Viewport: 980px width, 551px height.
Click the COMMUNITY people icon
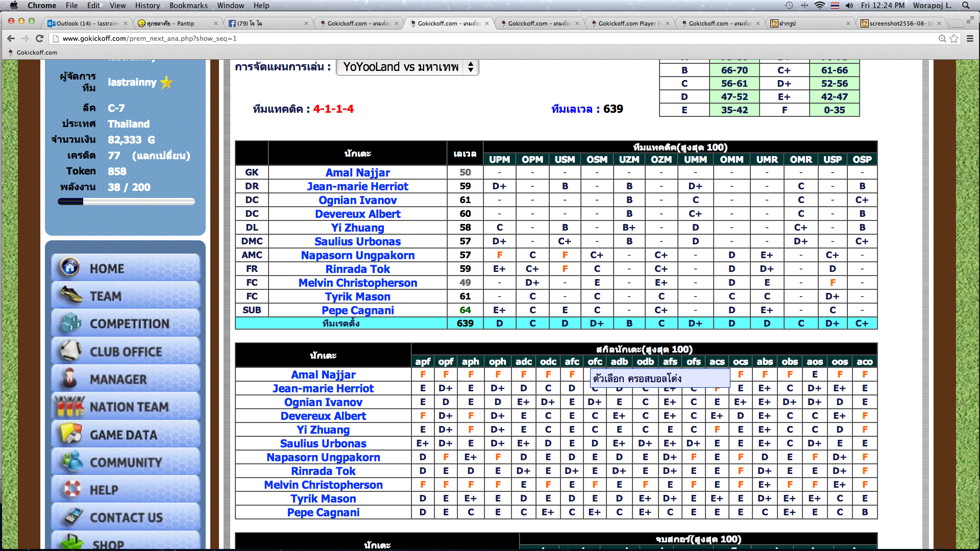72,462
